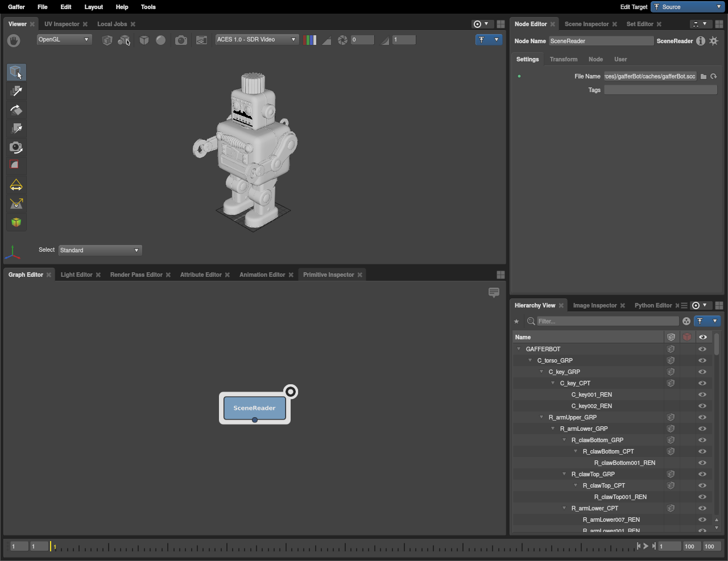Open the Layout menu
The image size is (728, 561).
pos(93,7)
